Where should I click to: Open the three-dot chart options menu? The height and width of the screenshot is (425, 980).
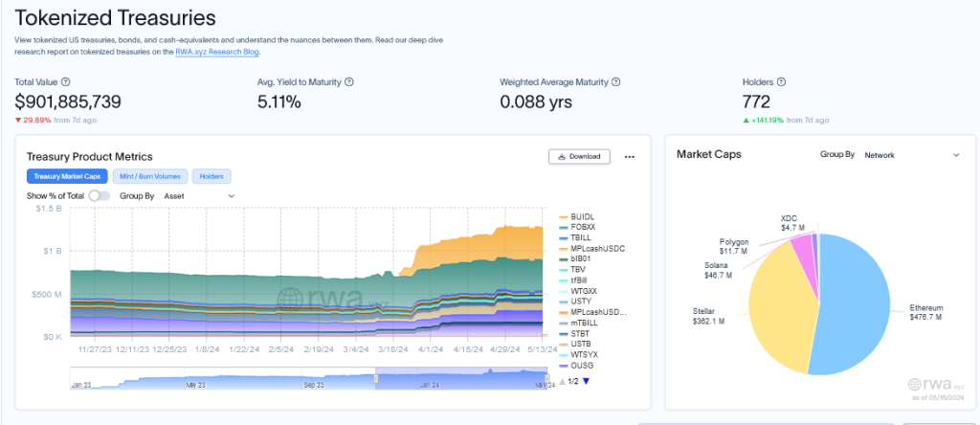coord(629,157)
